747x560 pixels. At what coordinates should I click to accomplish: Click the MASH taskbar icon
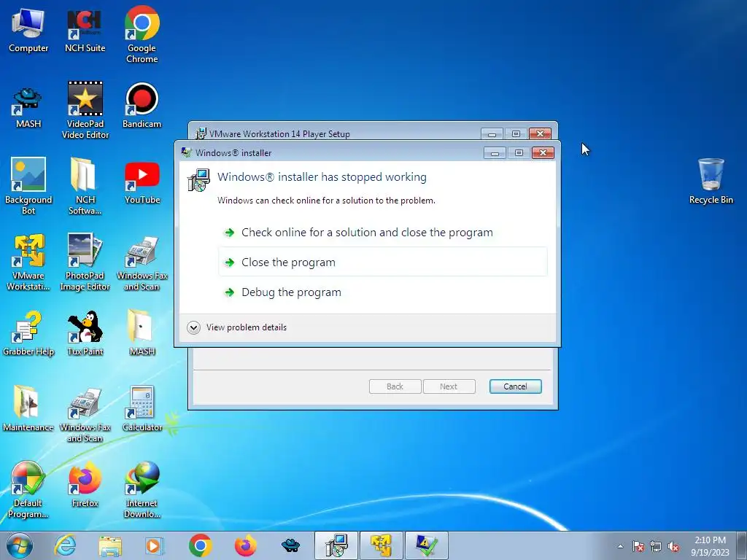[x=290, y=545]
